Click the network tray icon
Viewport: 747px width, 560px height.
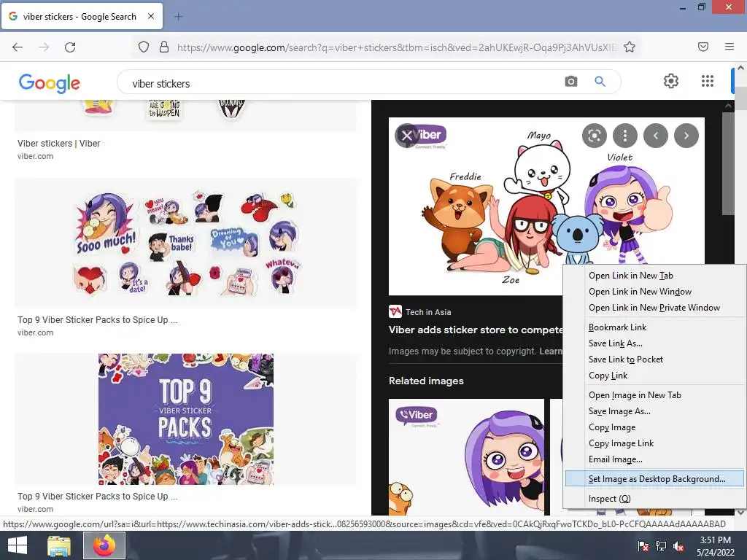pos(661,546)
